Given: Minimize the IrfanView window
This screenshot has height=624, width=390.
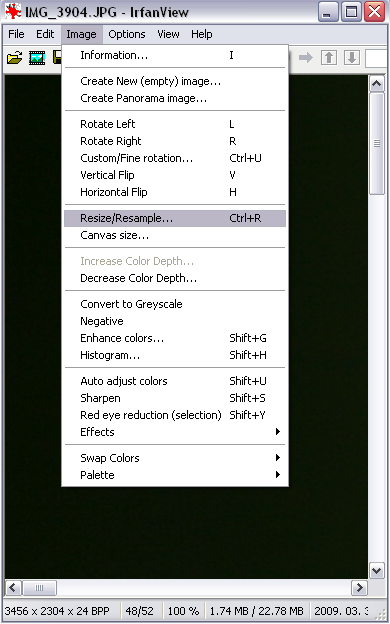Looking at the screenshot, I should [328, 12].
